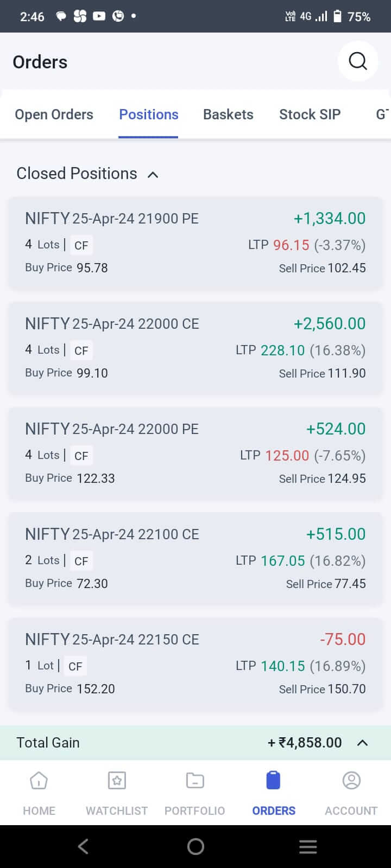391x868 pixels.
Task: Collapse the Closed Positions section
Action: 153,175
